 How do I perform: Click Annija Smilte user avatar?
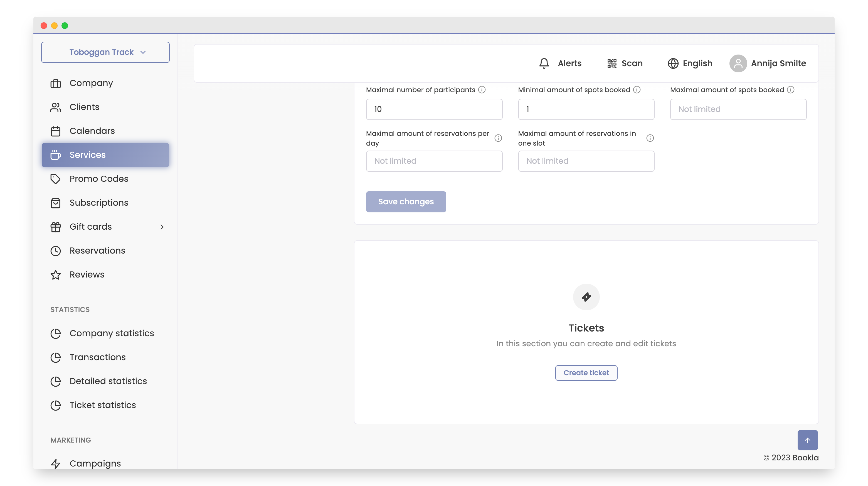click(x=738, y=63)
